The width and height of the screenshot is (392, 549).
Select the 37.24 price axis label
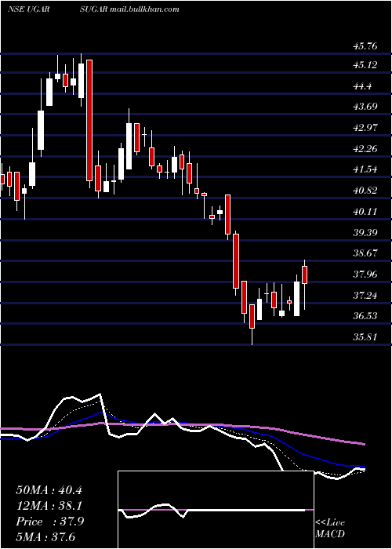click(x=365, y=296)
